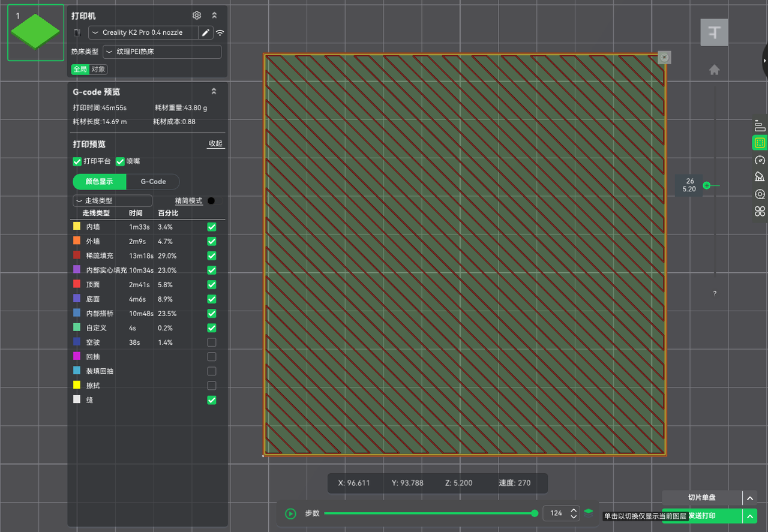Toggle the 精简模式 switch
This screenshot has width=768, height=532.
tap(213, 201)
